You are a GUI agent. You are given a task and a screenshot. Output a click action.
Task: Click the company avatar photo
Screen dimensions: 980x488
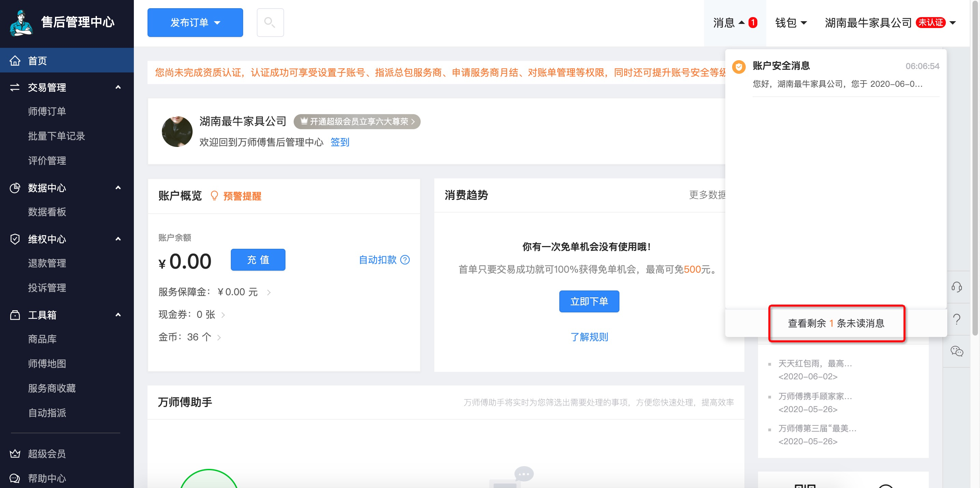pyautogui.click(x=177, y=131)
